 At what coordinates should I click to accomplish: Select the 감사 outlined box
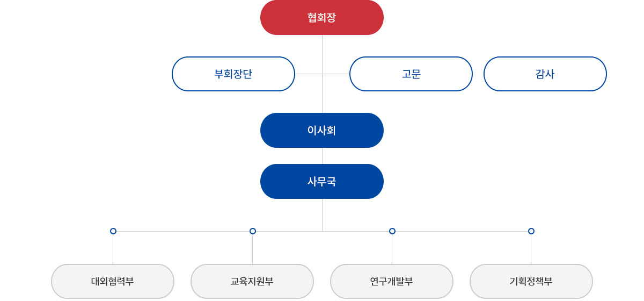(545, 74)
